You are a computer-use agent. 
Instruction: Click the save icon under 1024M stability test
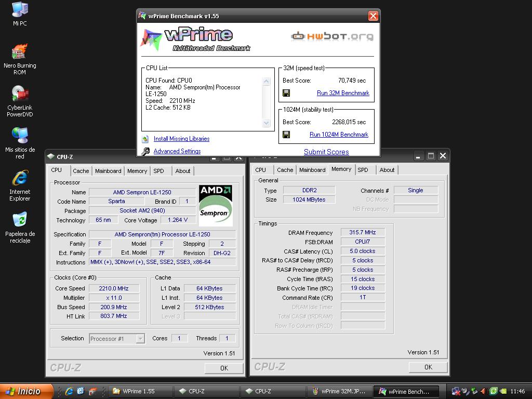(x=286, y=135)
